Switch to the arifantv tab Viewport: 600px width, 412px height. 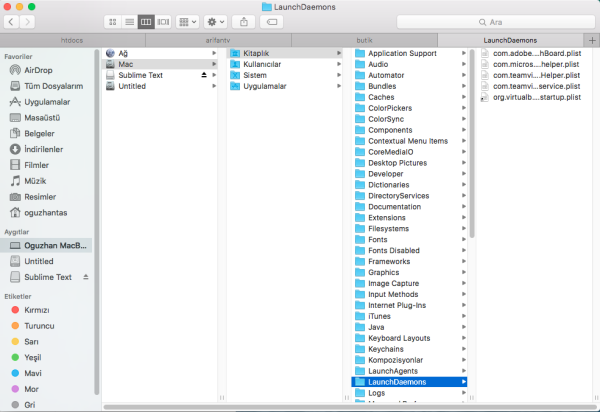tap(218, 40)
